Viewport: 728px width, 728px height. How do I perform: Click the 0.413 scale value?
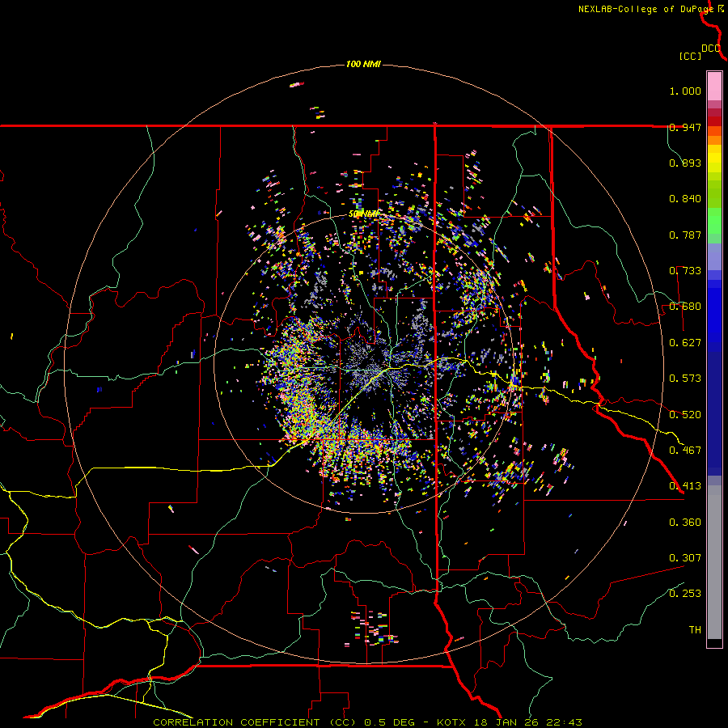[685, 486]
